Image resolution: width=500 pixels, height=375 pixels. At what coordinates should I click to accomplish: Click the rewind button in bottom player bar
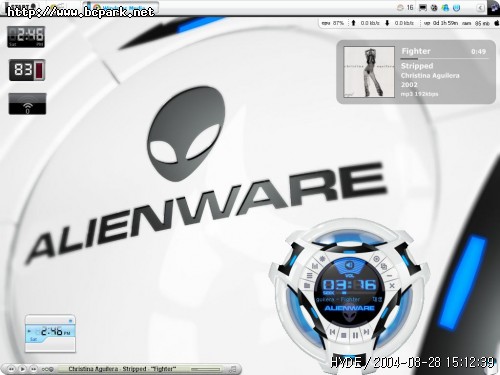pos(11,369)
